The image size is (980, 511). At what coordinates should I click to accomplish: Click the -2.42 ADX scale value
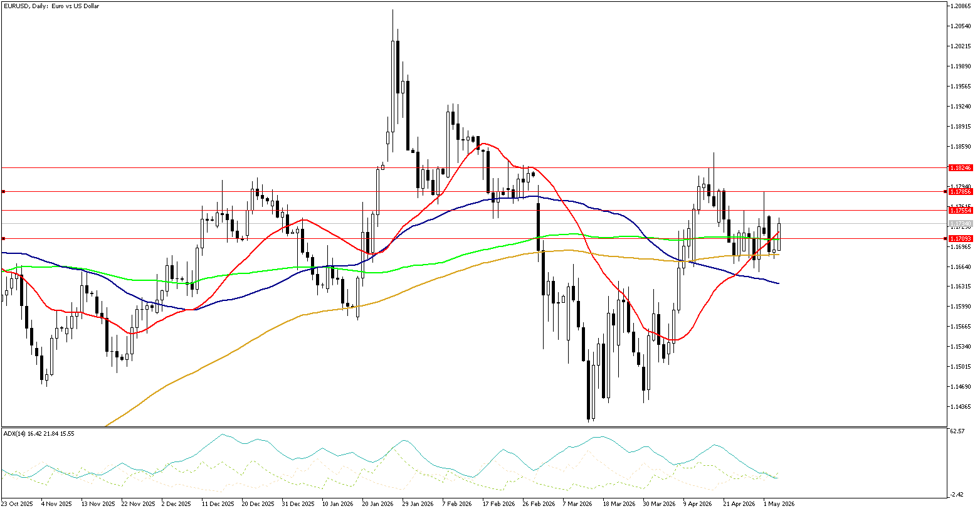[957, 494]
